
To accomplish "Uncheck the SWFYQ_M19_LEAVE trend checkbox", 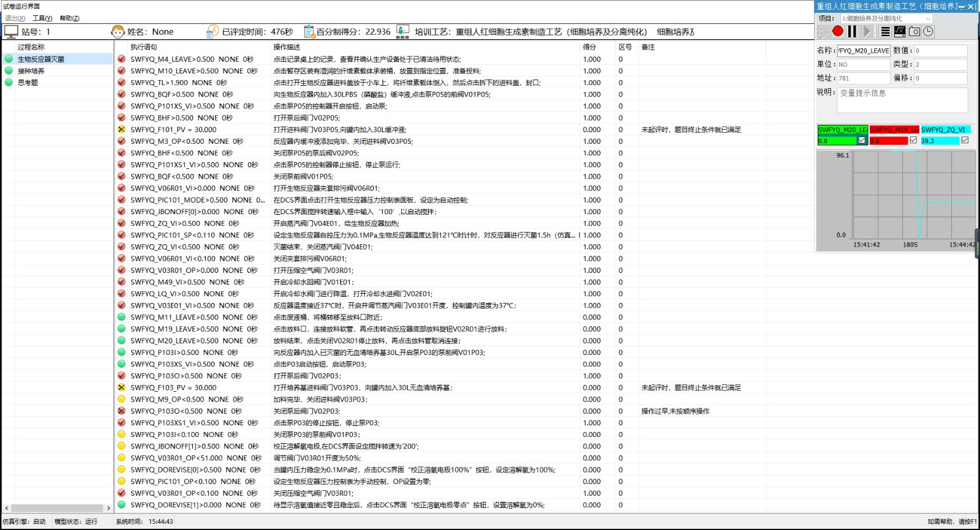I will pos(913,140).
